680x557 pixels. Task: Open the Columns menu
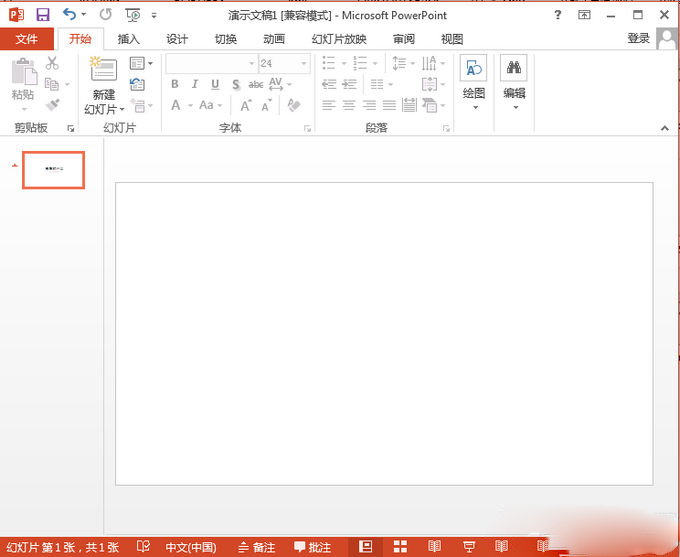(x=382, y=84)
